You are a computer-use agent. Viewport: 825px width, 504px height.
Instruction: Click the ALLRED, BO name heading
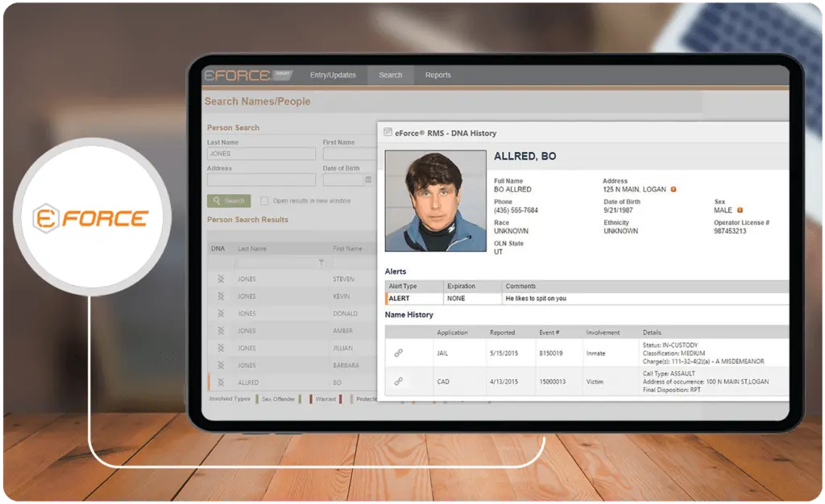point(524,156)
